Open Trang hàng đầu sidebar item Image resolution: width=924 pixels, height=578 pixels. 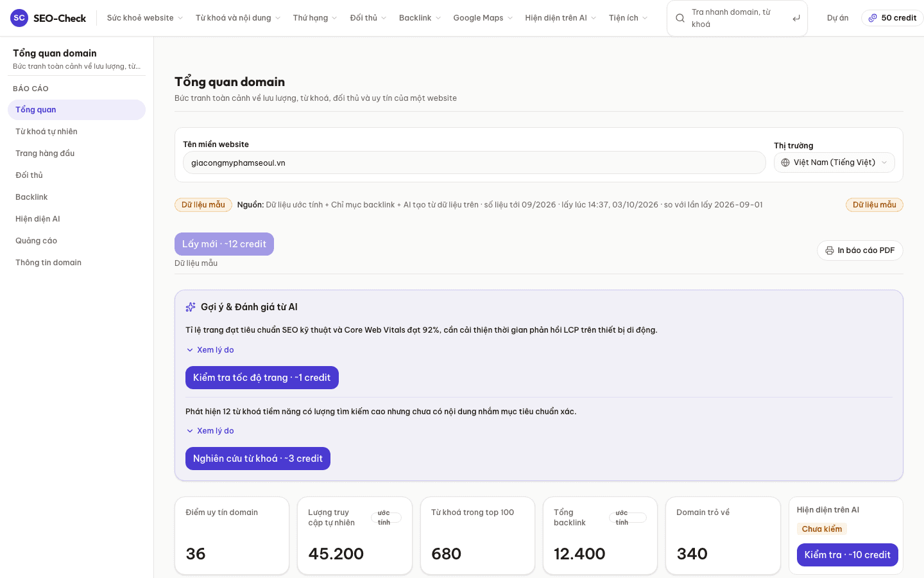[76, 153]
